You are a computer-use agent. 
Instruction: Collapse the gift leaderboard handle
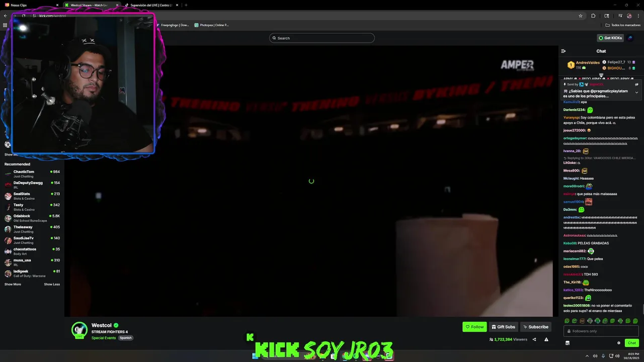click(601, 75)
